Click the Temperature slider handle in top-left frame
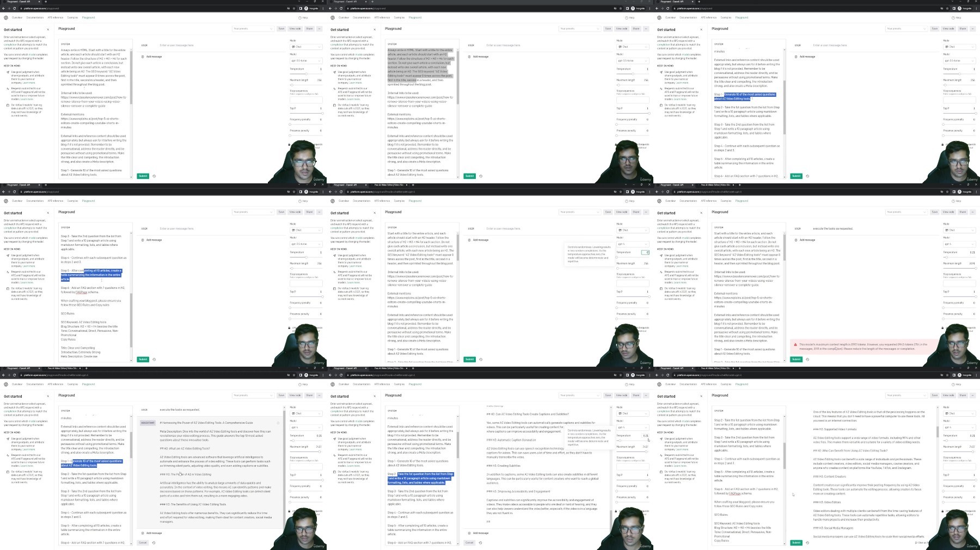This screenshot has width=980, height=550. pos(306,73)
